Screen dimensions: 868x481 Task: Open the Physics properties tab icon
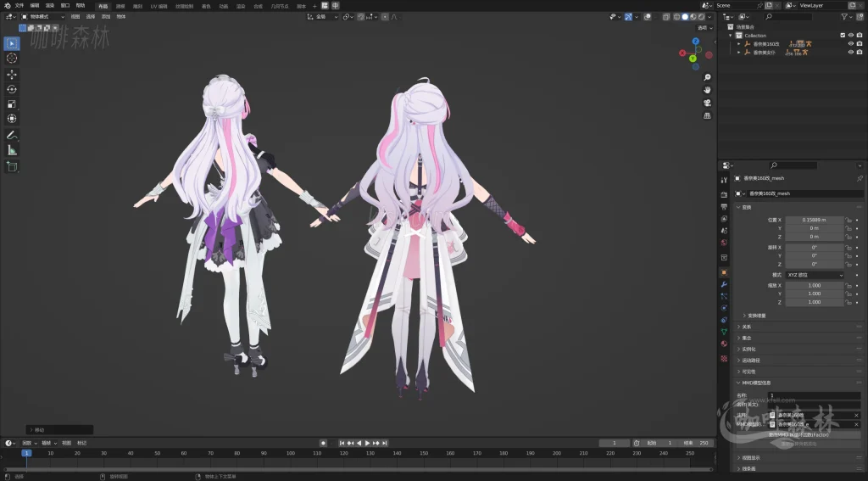[x=724, y=308]
